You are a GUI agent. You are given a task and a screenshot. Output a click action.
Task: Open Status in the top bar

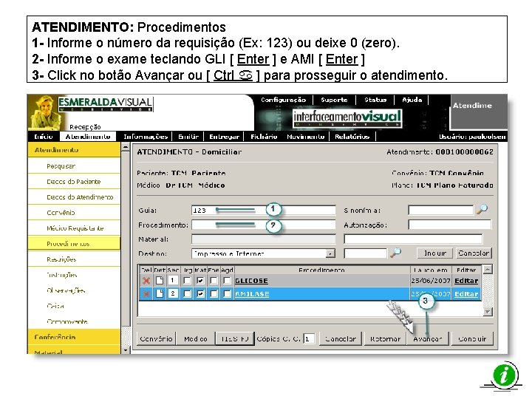(375, 100)
